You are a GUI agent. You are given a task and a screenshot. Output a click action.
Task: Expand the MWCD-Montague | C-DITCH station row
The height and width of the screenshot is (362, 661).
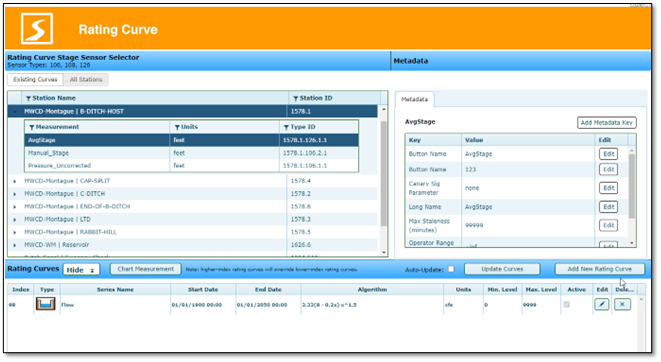15,194
